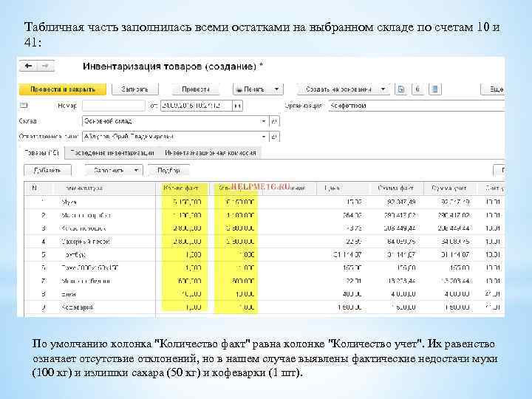This screenshot has width=532, height=399.
Task: Click the 'Добавить' button
Action: click(x=47, y=171)
